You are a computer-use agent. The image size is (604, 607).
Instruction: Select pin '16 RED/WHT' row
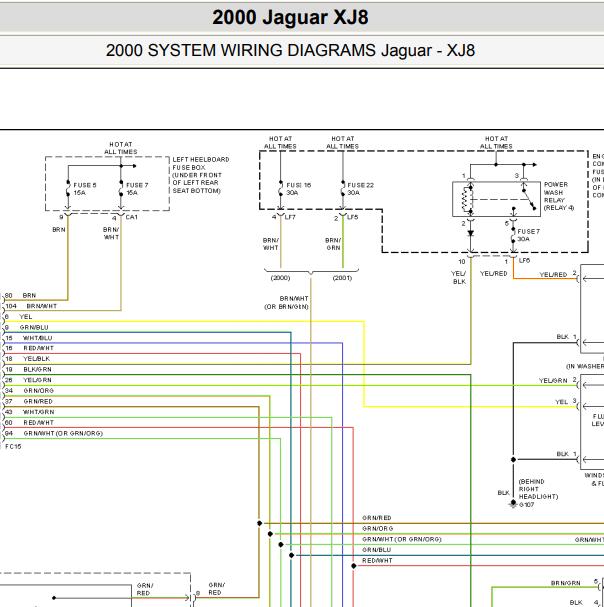[29, 348]
